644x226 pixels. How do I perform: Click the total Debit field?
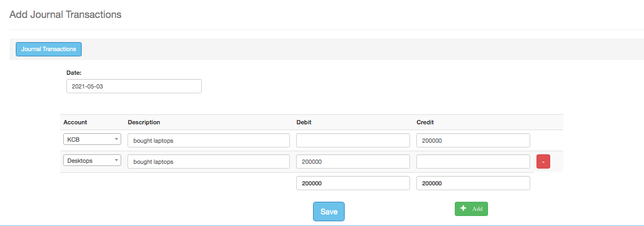353,183
